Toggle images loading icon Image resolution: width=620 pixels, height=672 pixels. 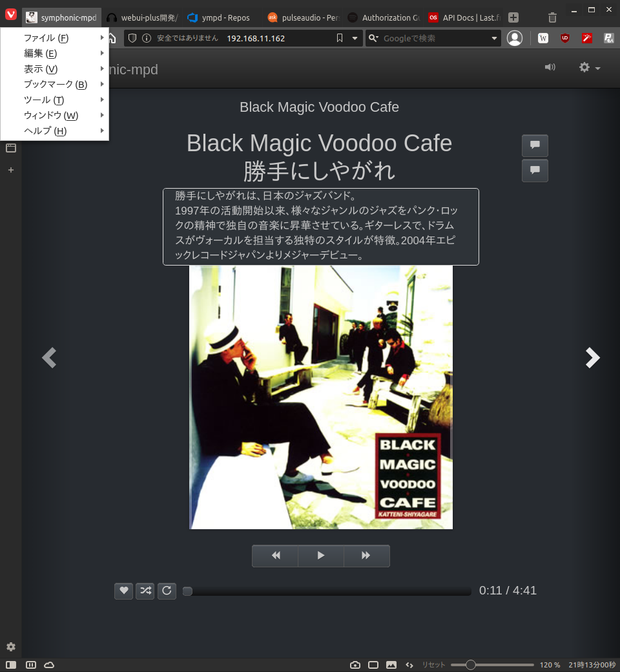pos(391,665)
